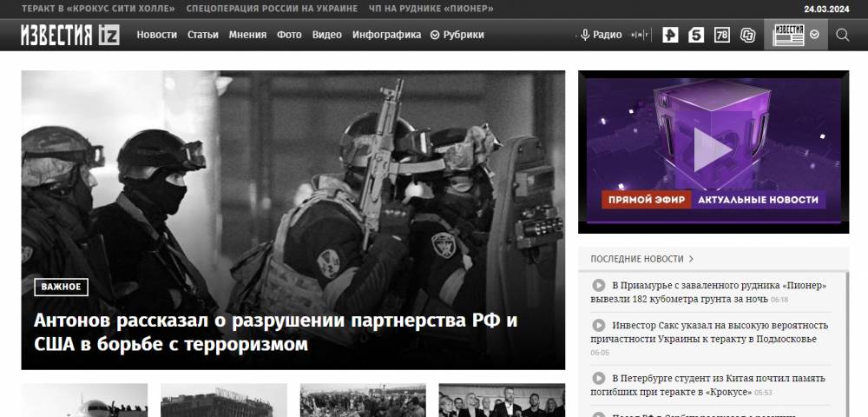The image size is (868, 417).
Task: Click the search magnifier icon
Action: 842,35
